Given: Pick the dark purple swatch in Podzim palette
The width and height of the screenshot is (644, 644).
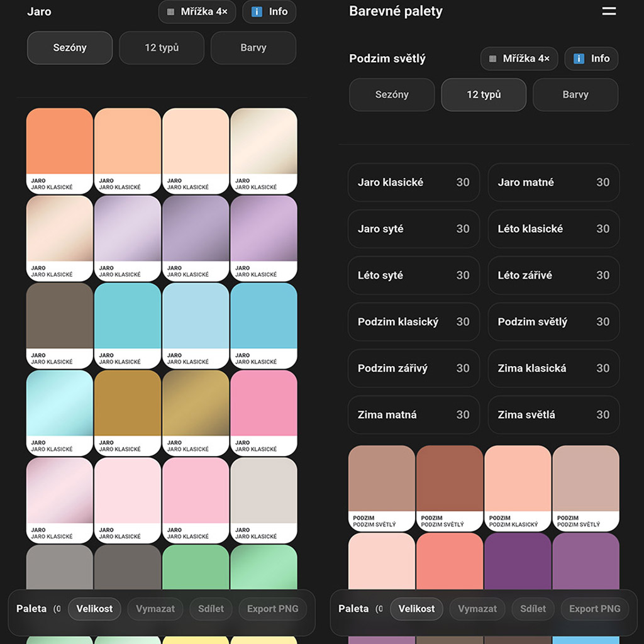Looking at the screenshot, I should 518,563.
